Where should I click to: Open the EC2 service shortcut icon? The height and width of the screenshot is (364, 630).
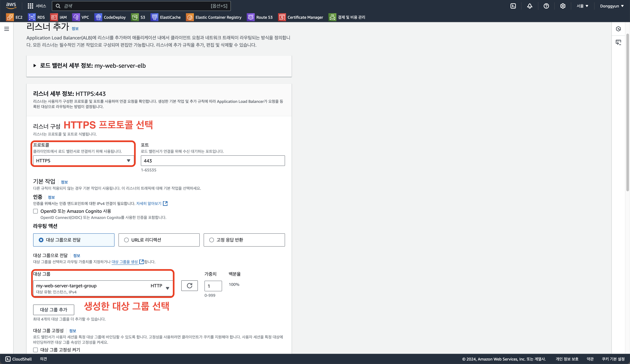[10, 17]
